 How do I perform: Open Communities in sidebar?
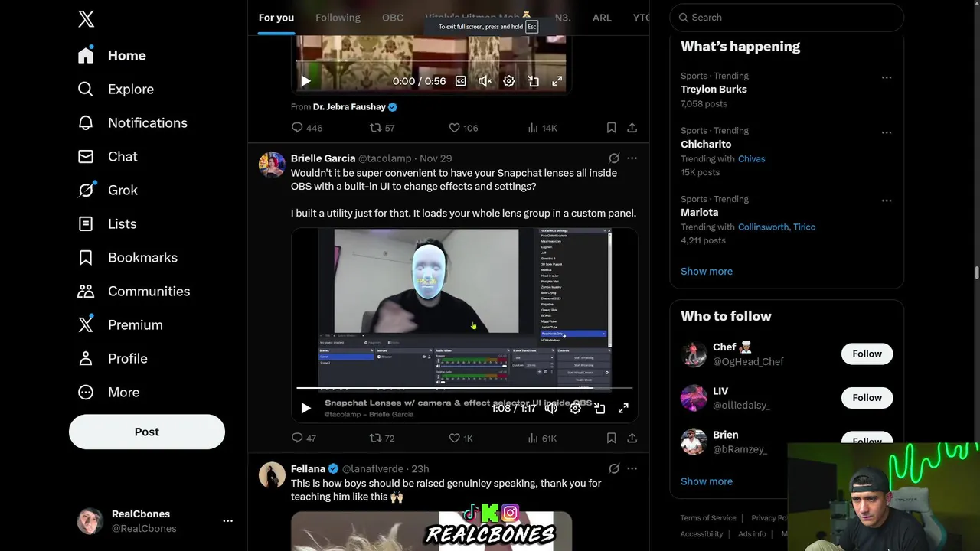click(x=133, y=291)
